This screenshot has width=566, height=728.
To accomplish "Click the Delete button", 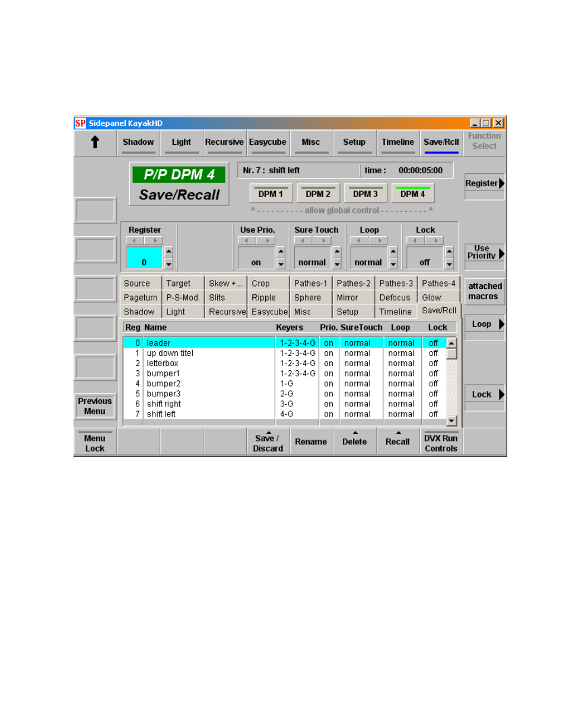I will coord(355,441).
